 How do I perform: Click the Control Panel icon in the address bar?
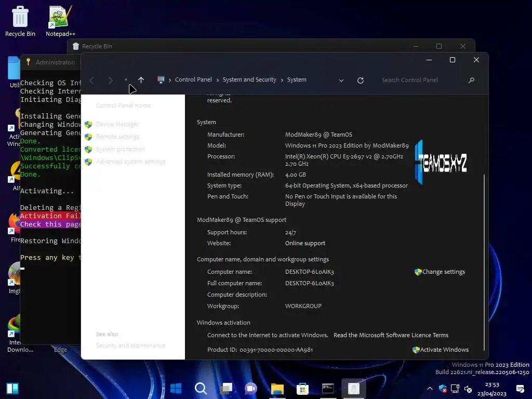coord(161,79)
